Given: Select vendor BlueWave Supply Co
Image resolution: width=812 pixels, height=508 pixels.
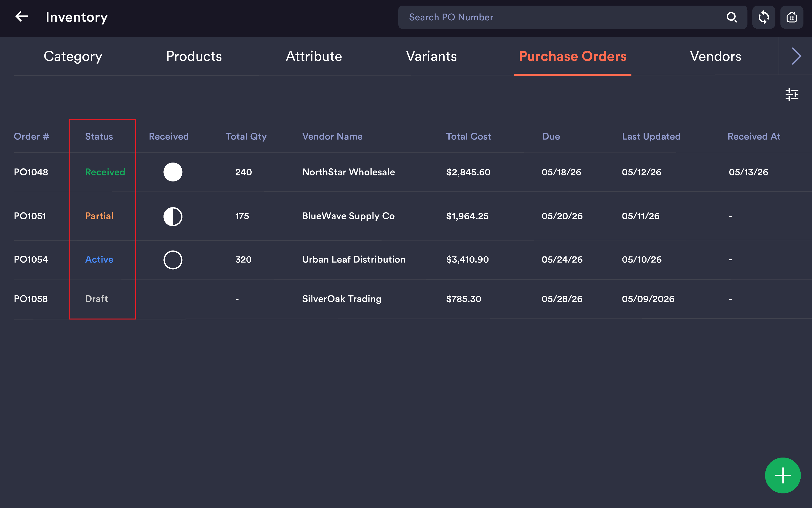Looking at the screenshot, I should [348, 216].
